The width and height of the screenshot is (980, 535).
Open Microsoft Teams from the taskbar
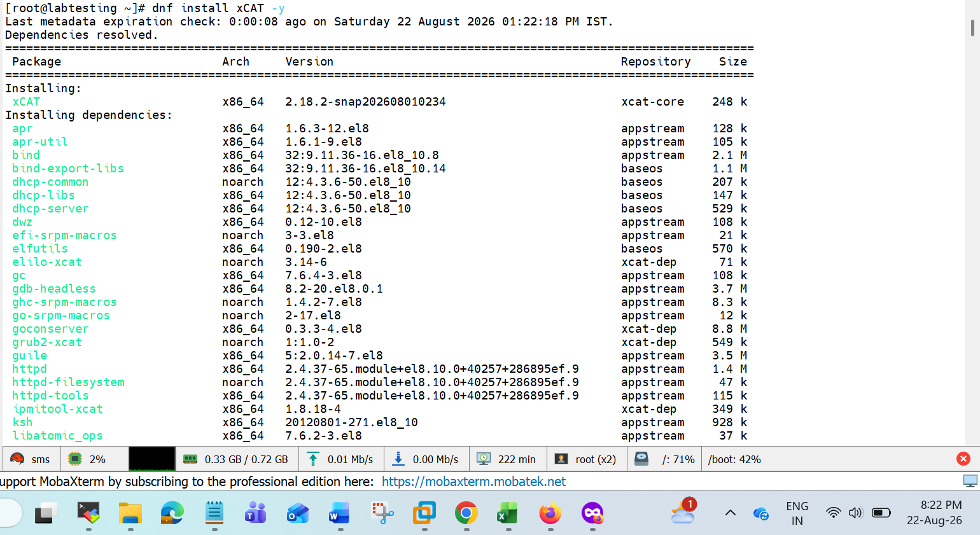click(255, 513)
